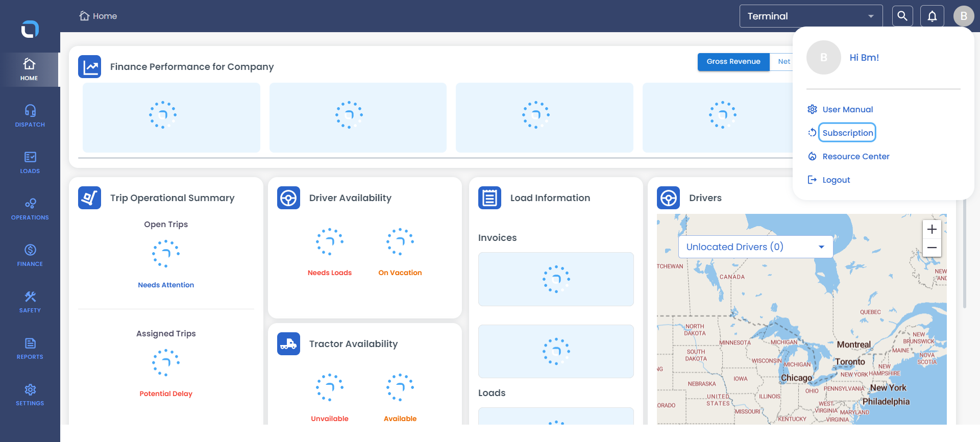Click the Trip Operational Summary icon
Image resolution: width=980 pixels, height=442 pixels.
click(x=90, y=198)
